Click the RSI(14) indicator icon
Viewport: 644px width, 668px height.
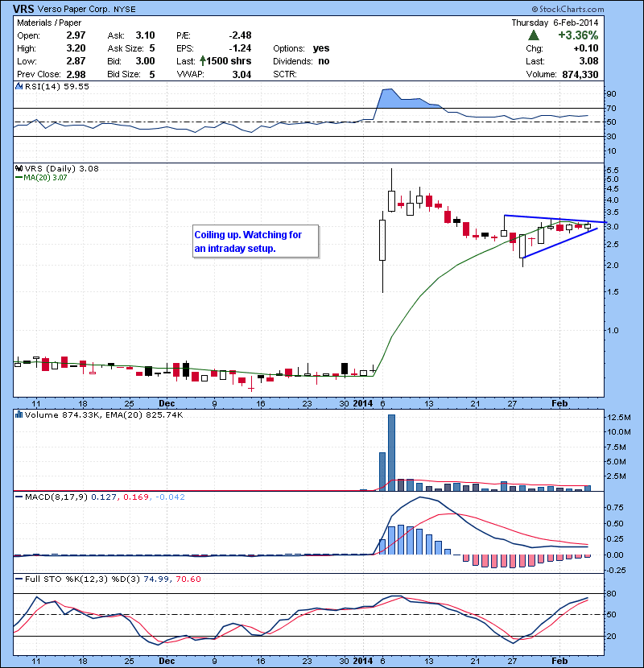pos(19,86)
